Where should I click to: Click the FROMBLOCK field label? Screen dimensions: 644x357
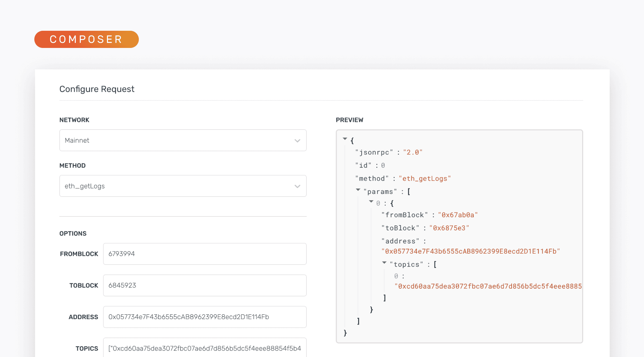(79, 254)
